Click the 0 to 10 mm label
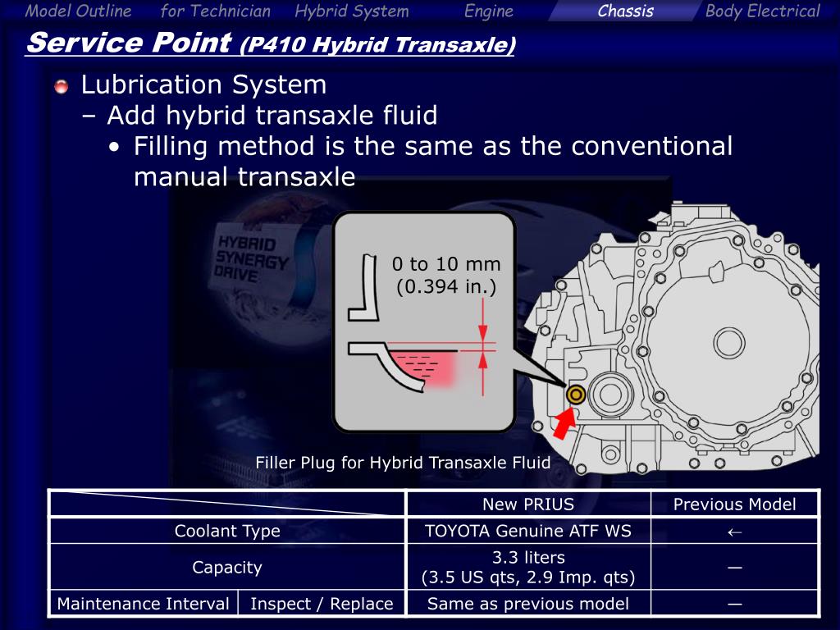 click(446, 263)
